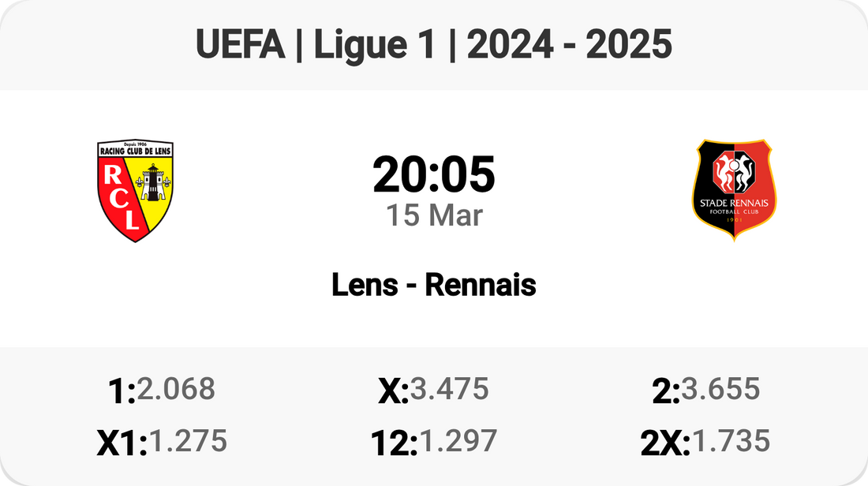868x486 pixels.
Task: Pick the 1.735 odds value
Action: coord(730,441)
